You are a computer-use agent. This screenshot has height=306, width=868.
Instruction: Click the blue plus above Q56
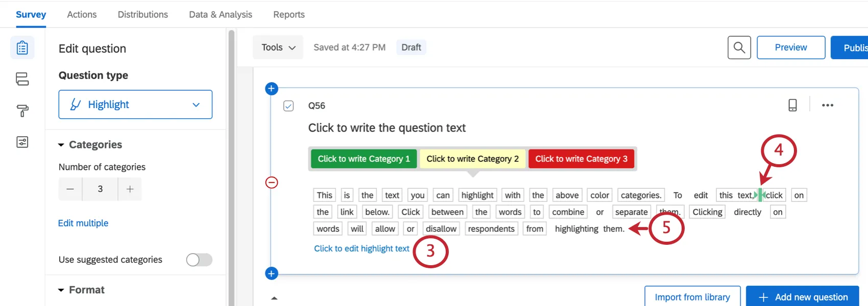(x=271, y=89)
